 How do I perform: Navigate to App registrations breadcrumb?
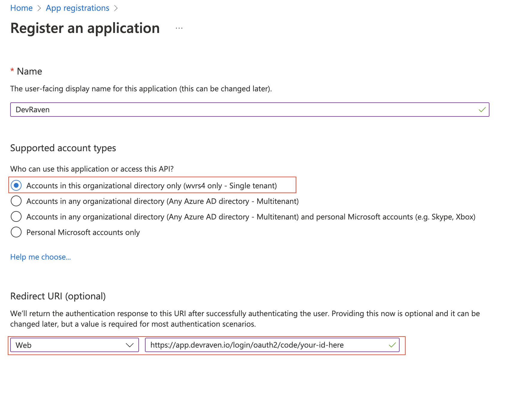[x=77, y=8]
